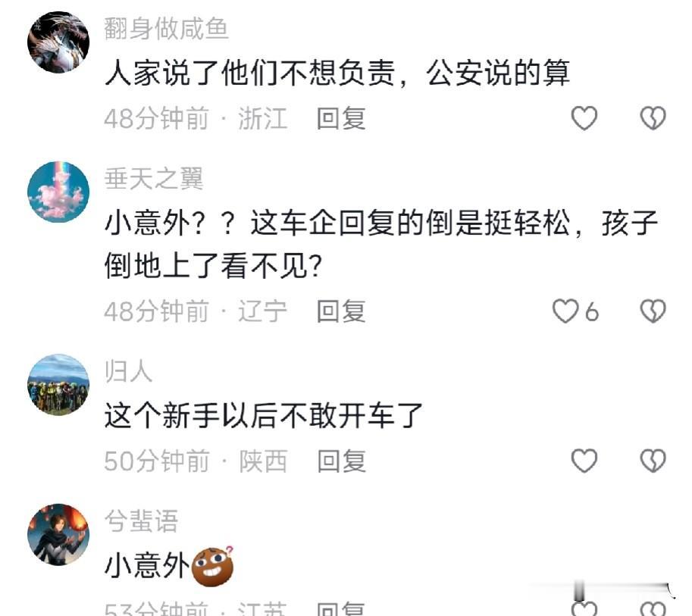
Task: Tap broken heart on 归人's comment
Action: coord(653,461)
